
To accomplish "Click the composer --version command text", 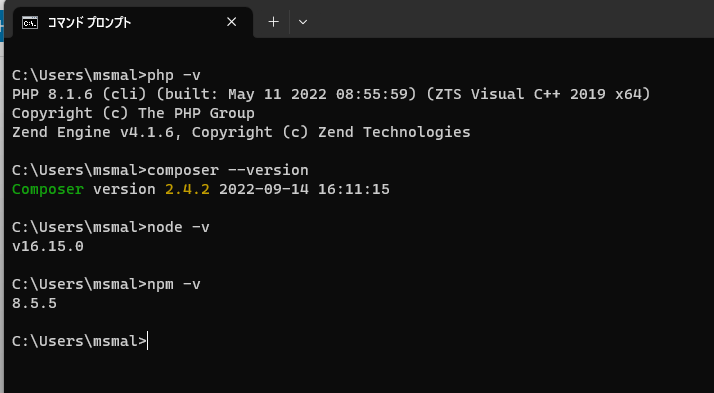I will pyautogui.click(x=228, y=170).
